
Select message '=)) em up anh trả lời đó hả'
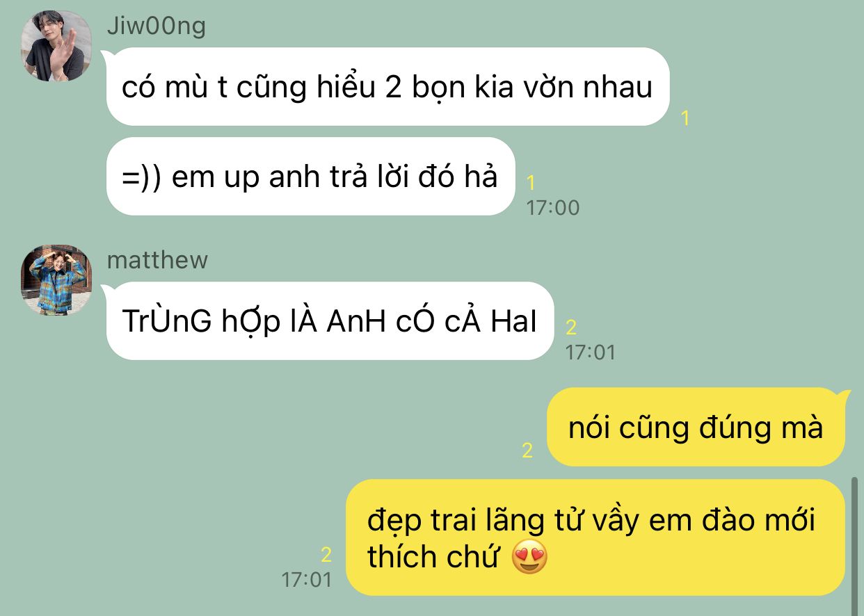click(x=310, y=177)
